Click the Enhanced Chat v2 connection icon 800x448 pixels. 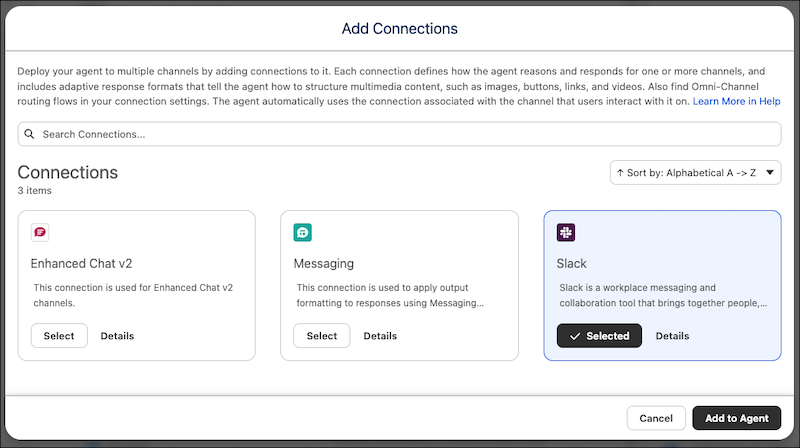(40, 233)
